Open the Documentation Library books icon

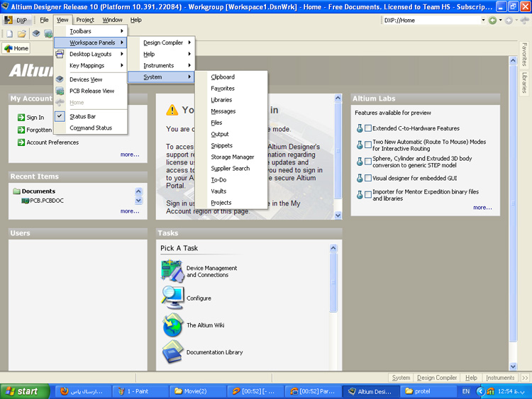172,352
